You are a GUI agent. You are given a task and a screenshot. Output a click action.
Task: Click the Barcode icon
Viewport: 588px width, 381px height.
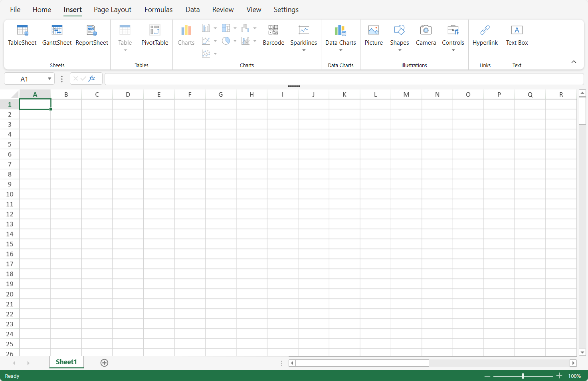click(273, 30)
